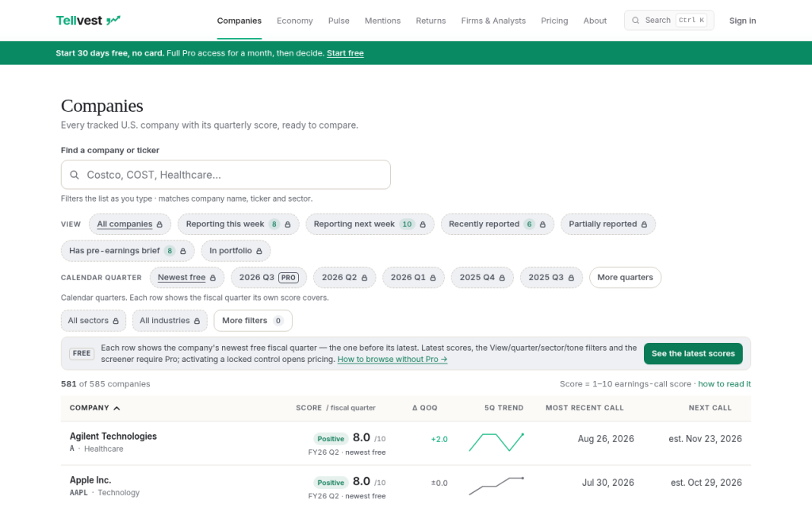Click See the latest scores button
Screen dimensions: 812x508
pyautogui.click(x=693, y=353)
